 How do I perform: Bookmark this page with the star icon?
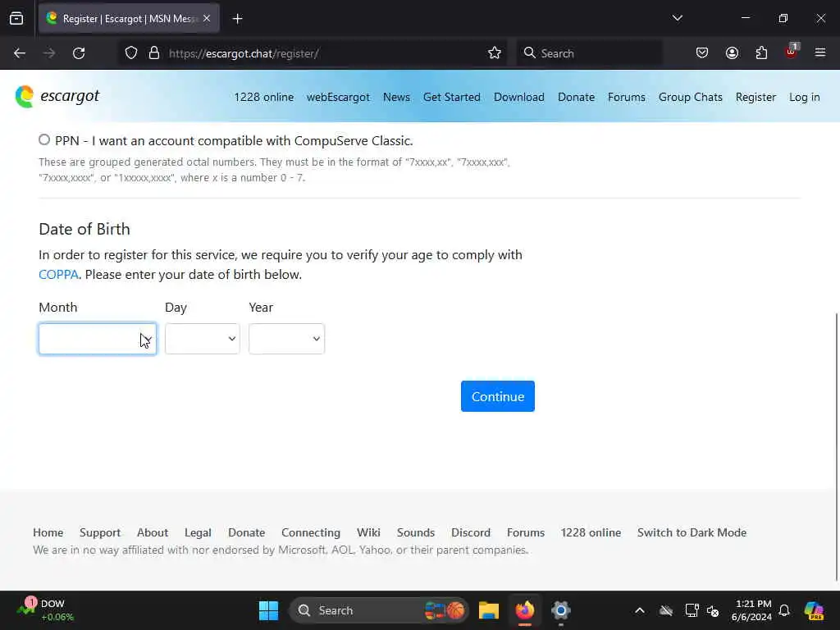[x=495, y=53]
